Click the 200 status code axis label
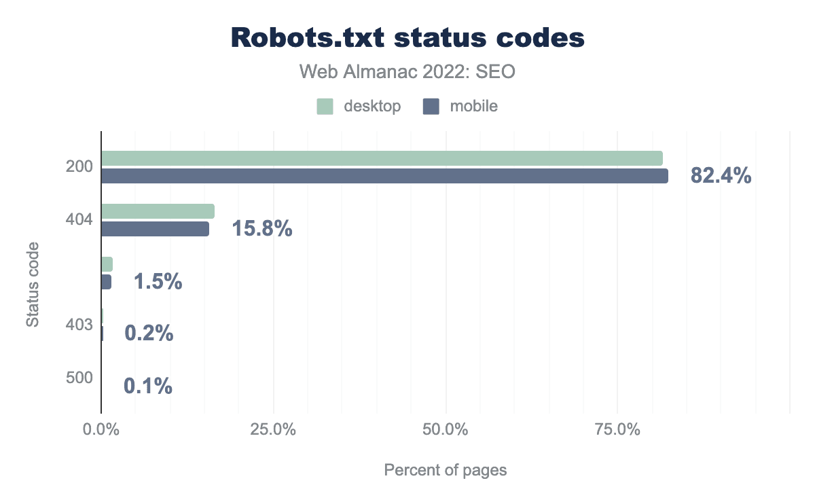815x504 pixels. click(79, 167)
